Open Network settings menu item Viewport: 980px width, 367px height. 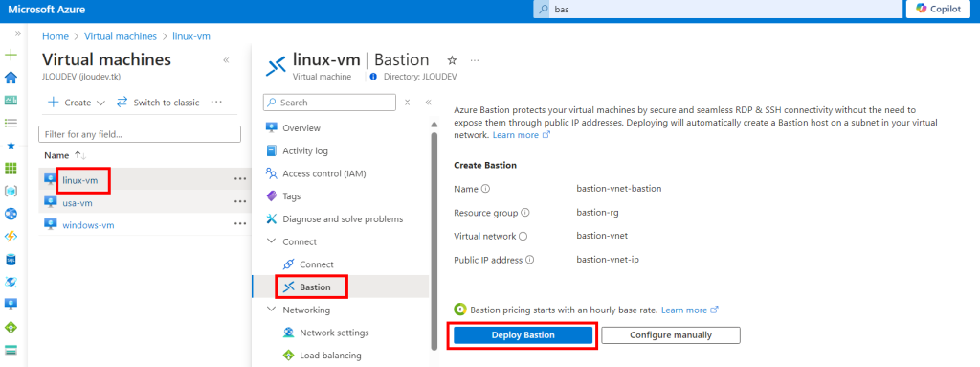[334, 333]
